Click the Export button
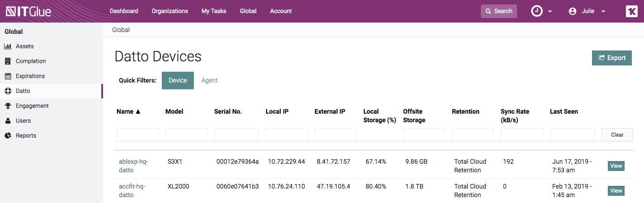The width and height of the screenshot is (644, 203). pos(611,58)
